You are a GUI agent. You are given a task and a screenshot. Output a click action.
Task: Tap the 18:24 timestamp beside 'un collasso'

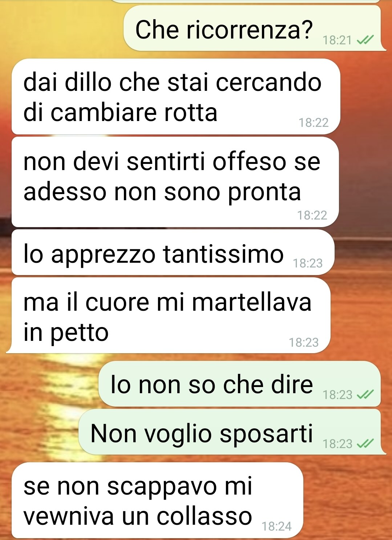click(277, 526)
